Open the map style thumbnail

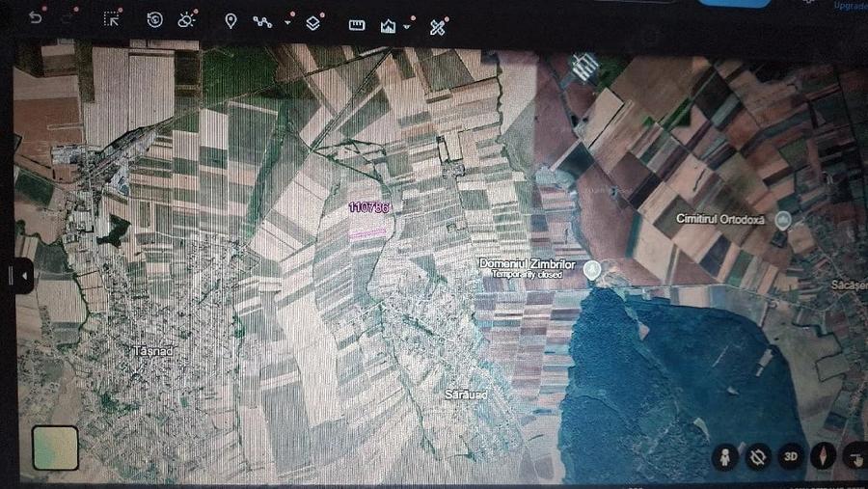(55, 448)
